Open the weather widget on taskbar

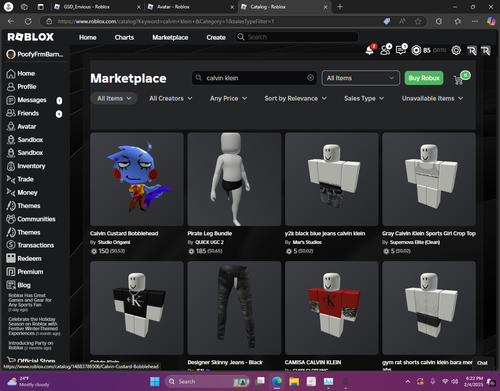[28, 381]
